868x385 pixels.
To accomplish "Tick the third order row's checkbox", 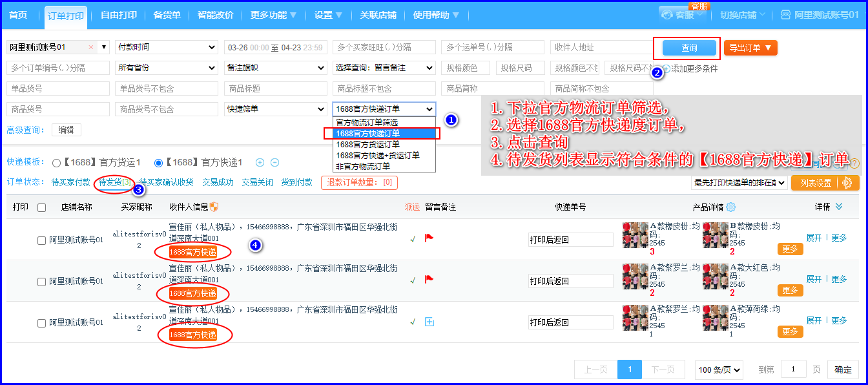I will tap(42, 323).
